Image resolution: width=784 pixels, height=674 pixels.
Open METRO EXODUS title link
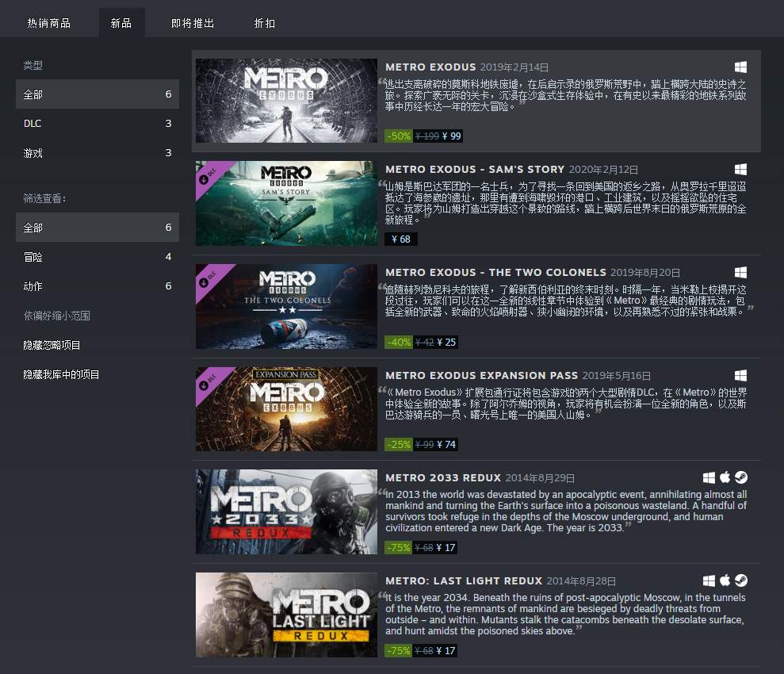pyautogui.click(x=430, y=67)
